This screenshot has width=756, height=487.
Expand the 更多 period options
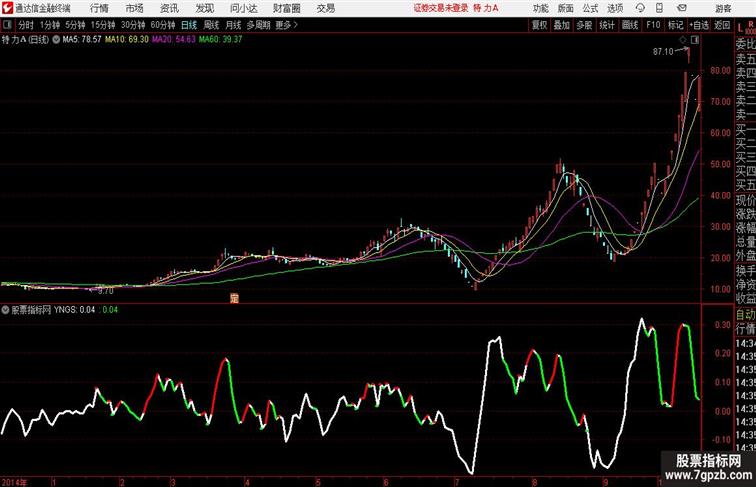point(286,25)
